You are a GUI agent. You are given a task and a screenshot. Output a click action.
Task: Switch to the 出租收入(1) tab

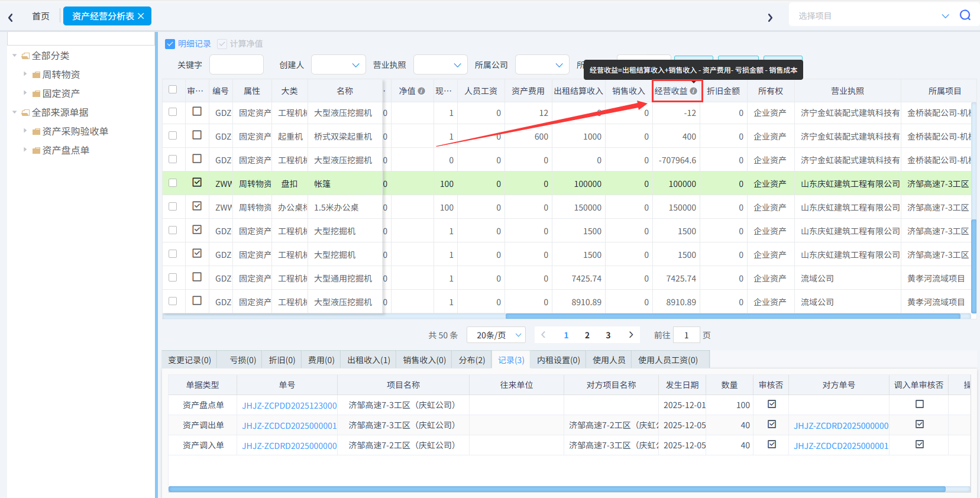[368, 360]
